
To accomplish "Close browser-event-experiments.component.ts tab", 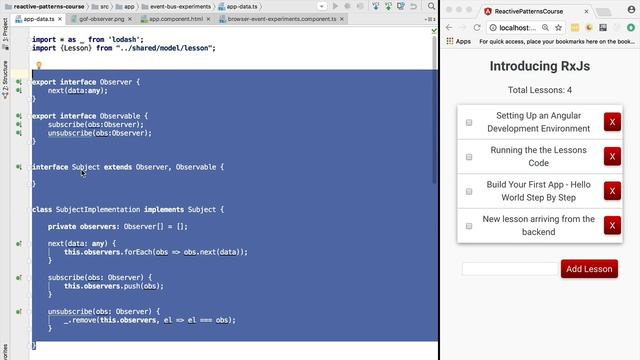I will [x=342, y=19].
